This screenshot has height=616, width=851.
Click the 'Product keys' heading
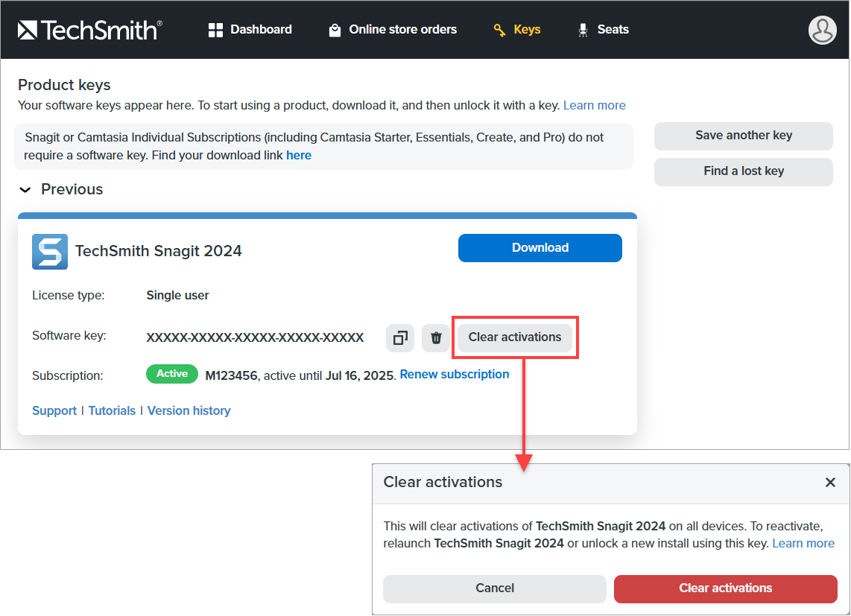click(64, 85)
